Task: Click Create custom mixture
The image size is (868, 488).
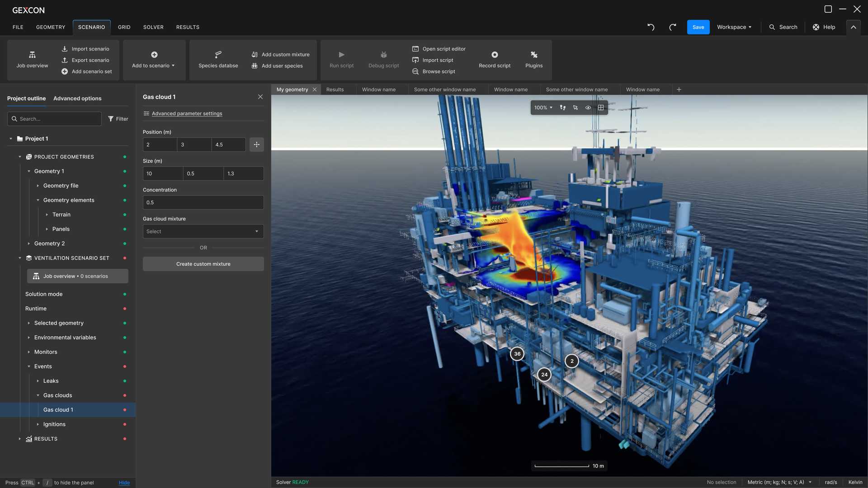Action: click(x=203, y=263)
